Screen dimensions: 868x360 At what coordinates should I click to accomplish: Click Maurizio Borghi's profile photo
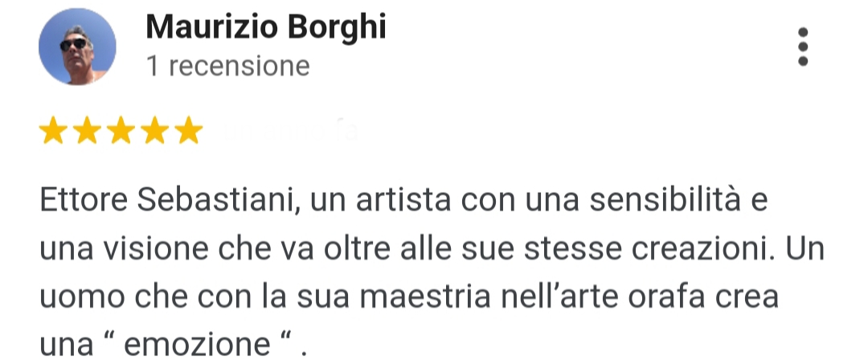77,47
